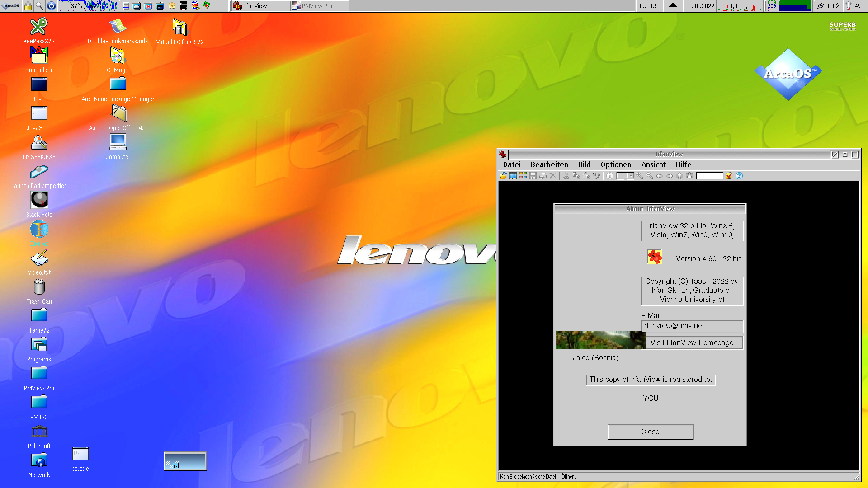Image resolution: width=868 pixels, height=488 pixels.
Task: Select the Trash Can desktop icon
Action: pyautogui.click(x=39, y=291)
